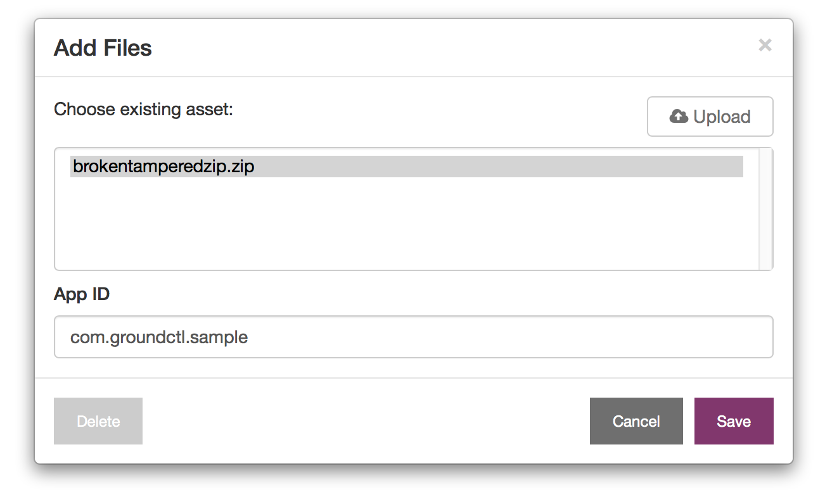
Task: Click the word Upload next to cloud icon
Action: pos(722,117)
